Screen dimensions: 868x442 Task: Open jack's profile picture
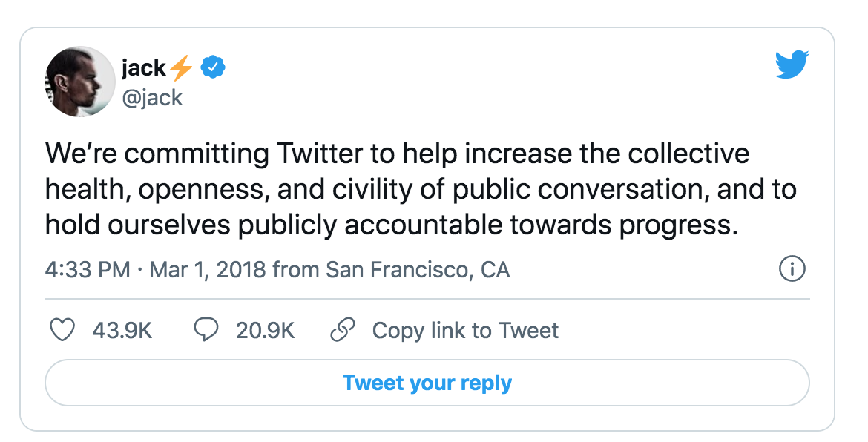[x=79, y=82]
